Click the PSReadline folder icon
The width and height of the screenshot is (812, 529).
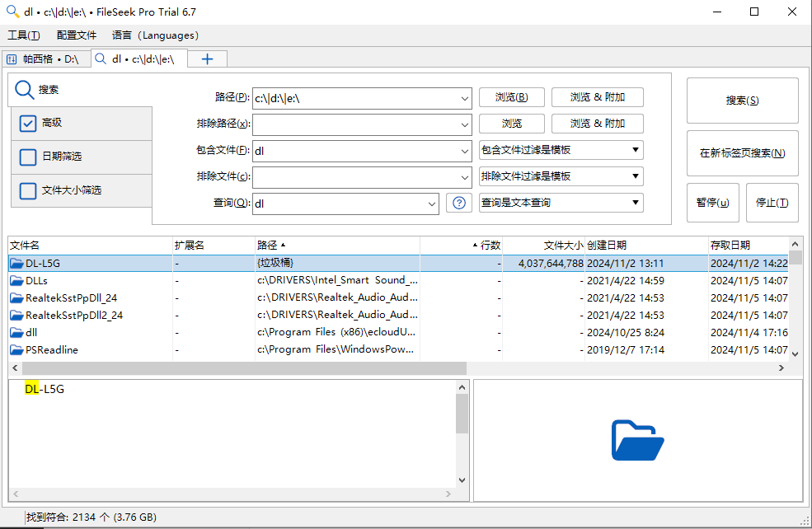click(16, 350)
